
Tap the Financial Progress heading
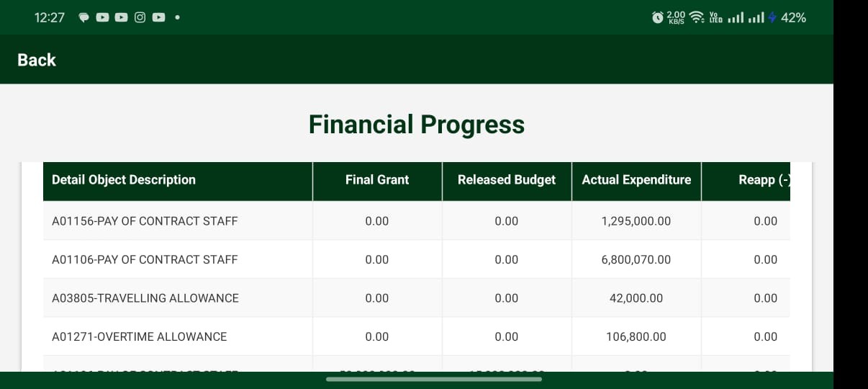417,125
